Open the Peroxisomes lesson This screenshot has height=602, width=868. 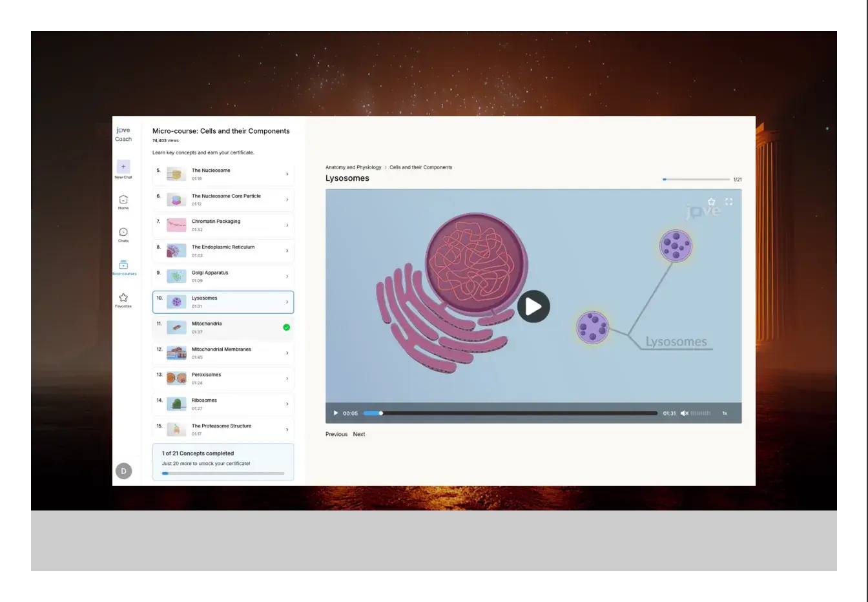pos(223,379)
